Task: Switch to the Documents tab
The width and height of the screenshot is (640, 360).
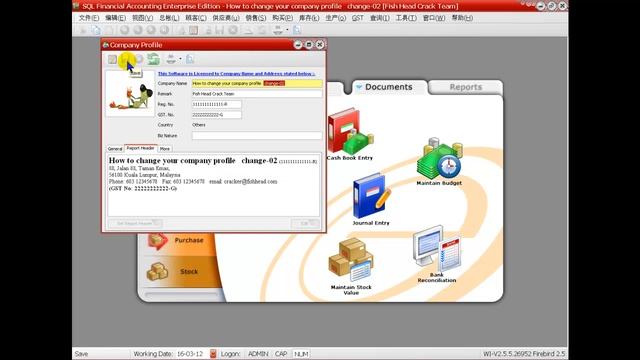Action: pos(389,87)
